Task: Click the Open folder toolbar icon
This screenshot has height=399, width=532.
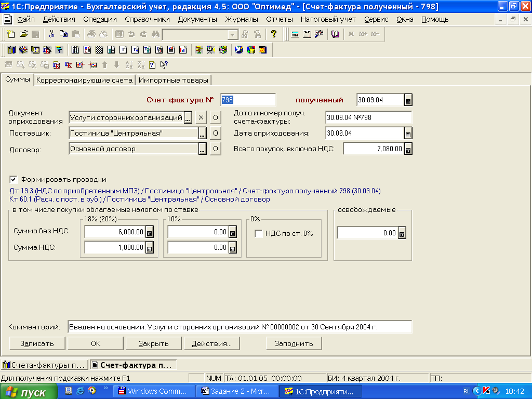Action: [23, 34]
